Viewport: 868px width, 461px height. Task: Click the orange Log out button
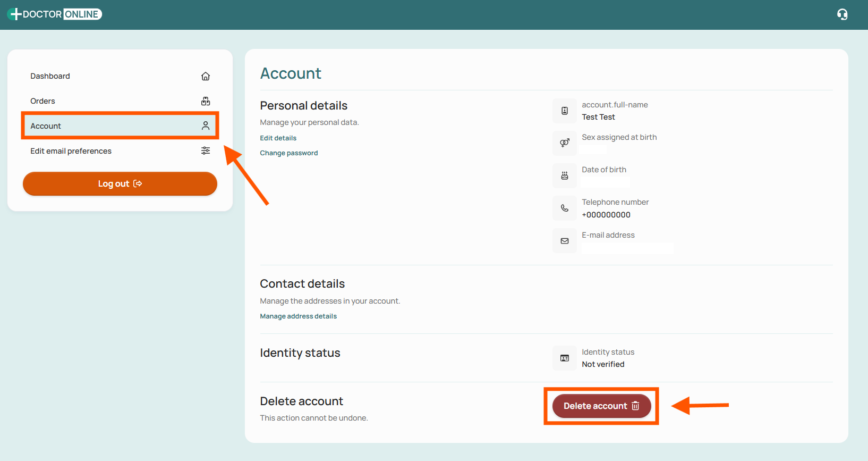coord(120,183)
